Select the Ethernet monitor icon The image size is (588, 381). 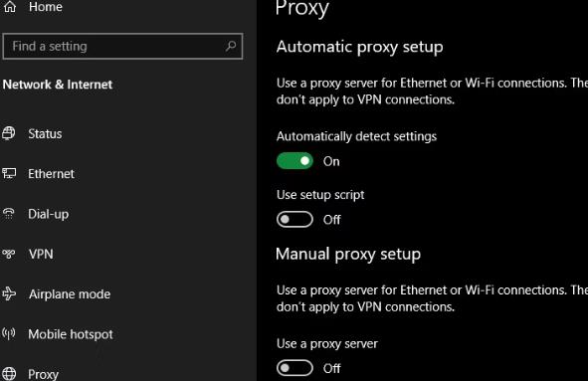point(9,174)
